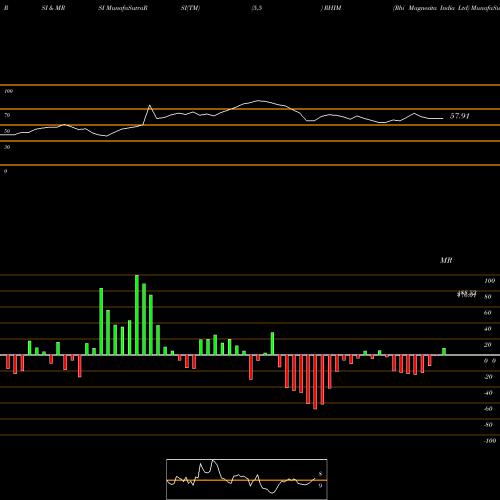The width and height of the screenshot is (500, 500).
Task: Click the 100 label on the MR axis
Action: point(489,281)
